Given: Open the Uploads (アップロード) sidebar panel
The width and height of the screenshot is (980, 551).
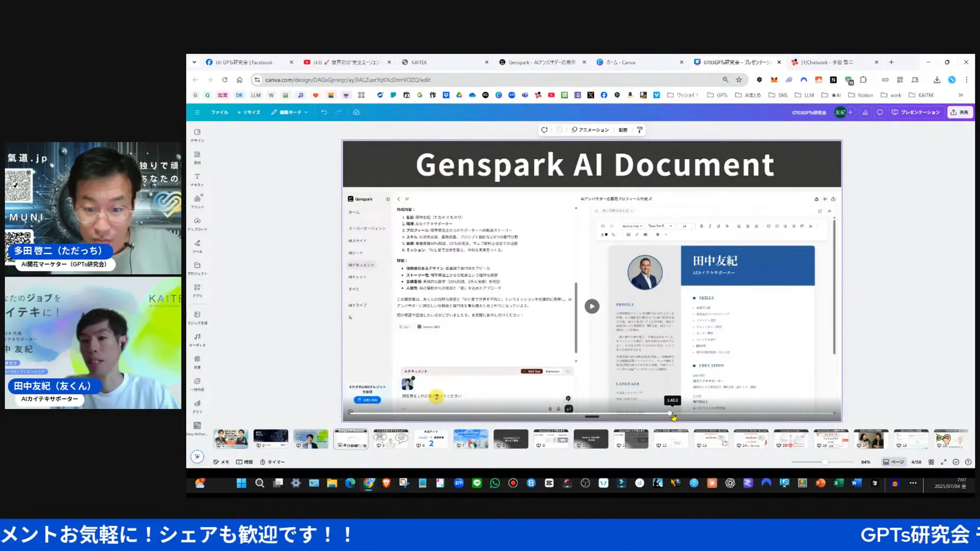Looking at the screenshot, I should coord(198,224).
